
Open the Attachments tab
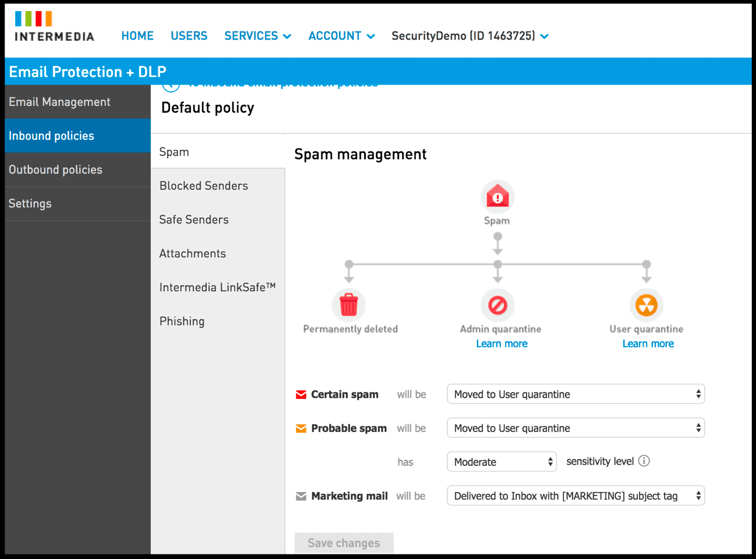tap(218, 253)
